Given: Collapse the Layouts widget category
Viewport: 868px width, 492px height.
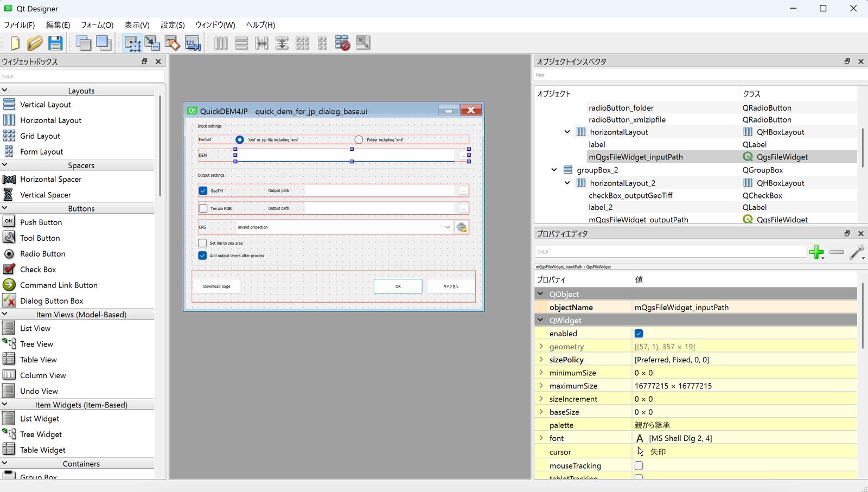Looking at the screenshot, I should [5, 90].
